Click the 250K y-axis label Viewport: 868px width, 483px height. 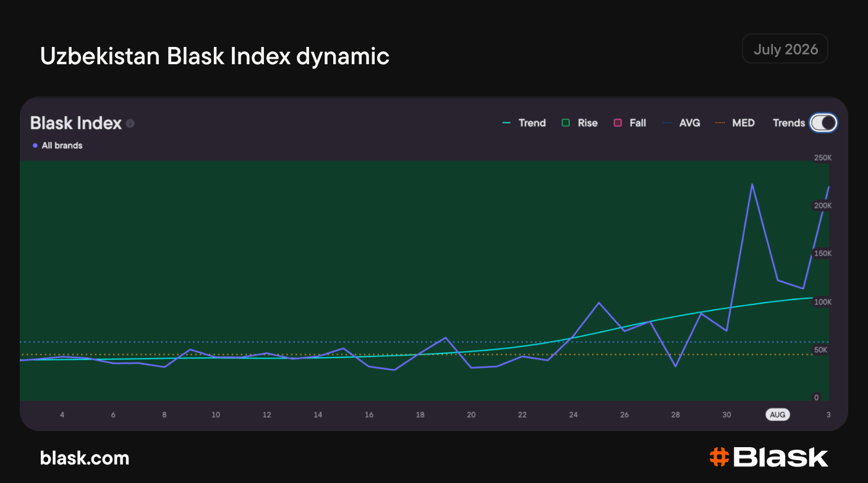[x=823, y=158]
